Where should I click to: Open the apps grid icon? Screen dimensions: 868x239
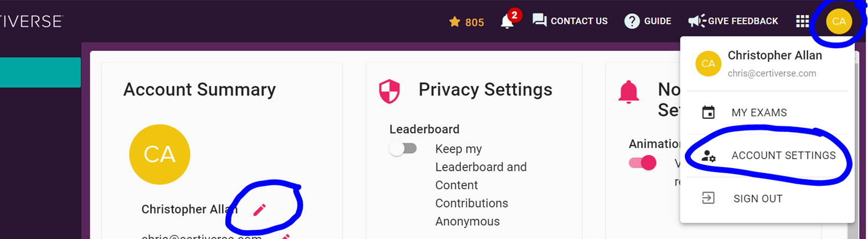(x=802, y=21)
